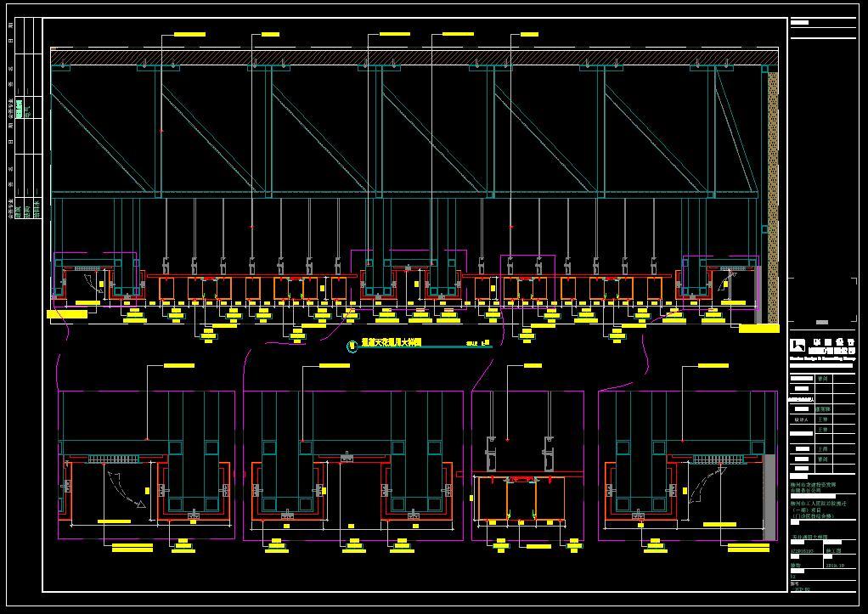Select the second enlarged detail frame from the left
This screenshot has width=868, height=614.
(353, 465)
